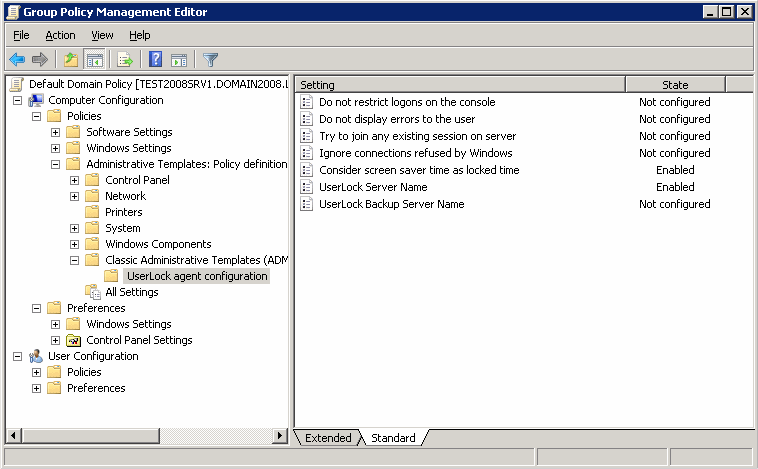Click the Up one level folder icon
The width and height of the screenshot is (758, 469).
pyautogui.click(x=70, y=60)
